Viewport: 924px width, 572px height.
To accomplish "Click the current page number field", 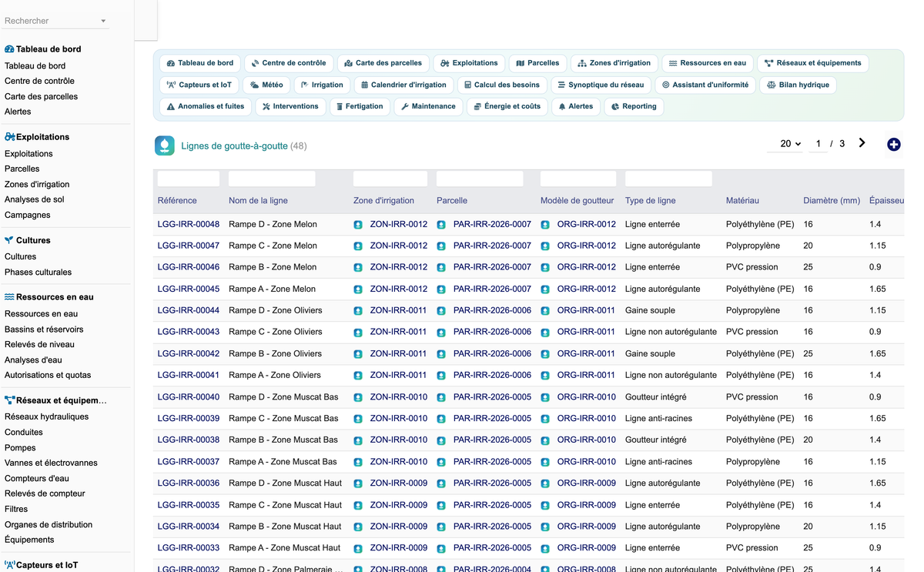I will (x=818, y=144).
